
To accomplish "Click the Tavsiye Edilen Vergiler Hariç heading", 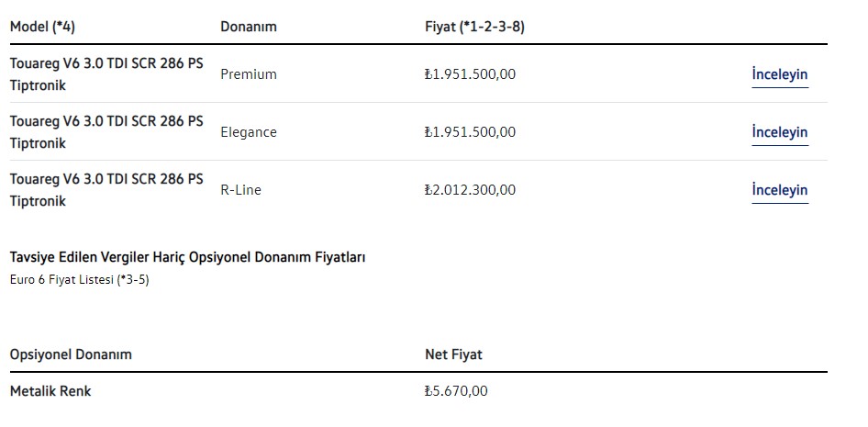I will (x=187, y=258).
